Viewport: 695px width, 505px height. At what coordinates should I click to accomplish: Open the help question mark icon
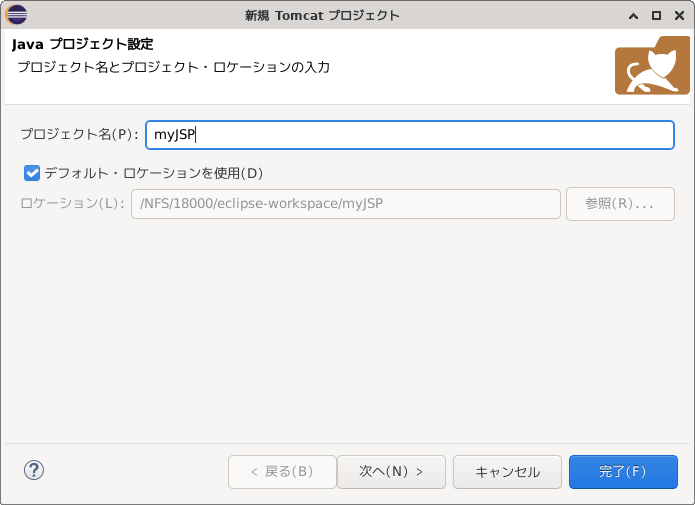tap(34, 470)
